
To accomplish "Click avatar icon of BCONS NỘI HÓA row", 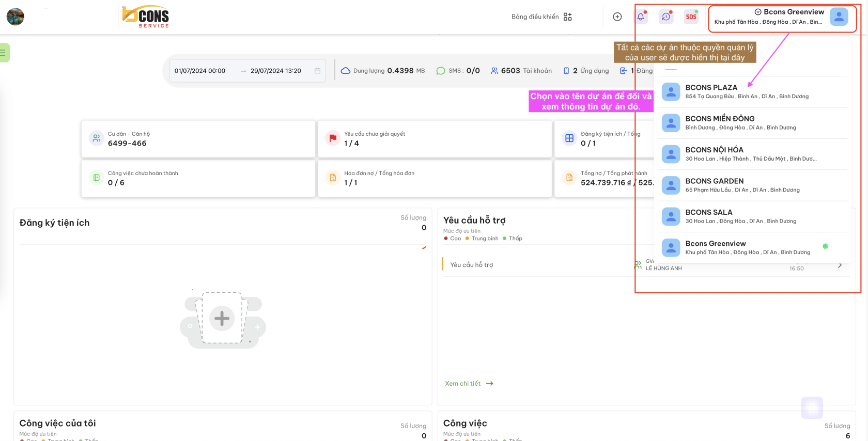I will [671, 154].
